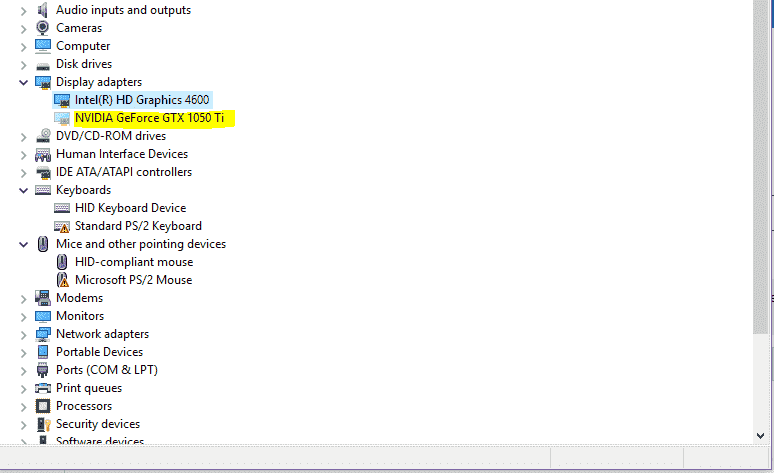Click the Disk drives icon
774x473 pixels.
pos(43,65)
